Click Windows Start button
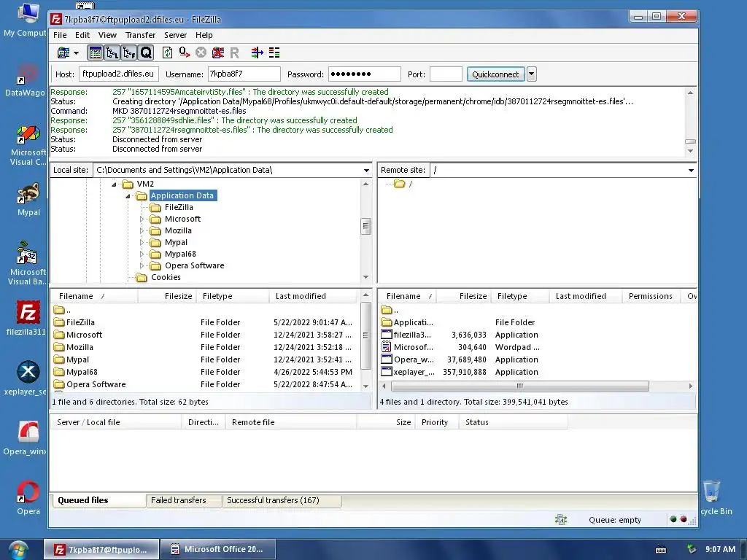The height and width of the screenshot is (560, 747). click(18, 550)
